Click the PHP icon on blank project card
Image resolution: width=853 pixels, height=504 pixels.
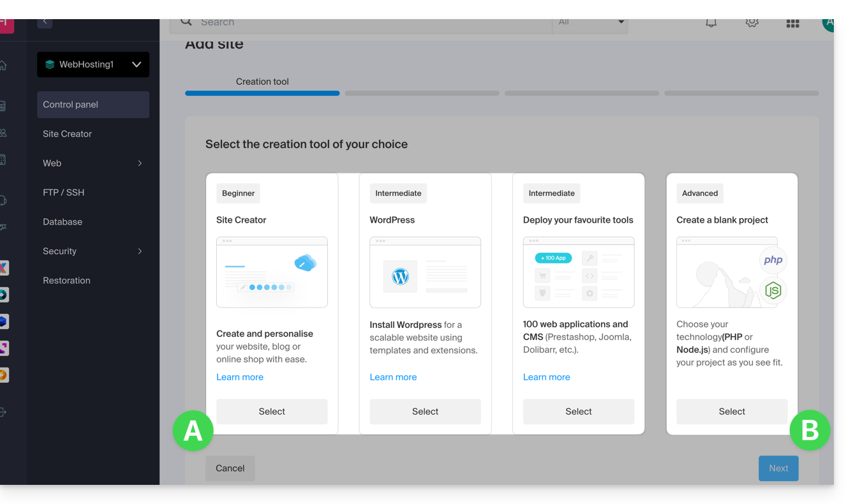[x=773, y=260]
